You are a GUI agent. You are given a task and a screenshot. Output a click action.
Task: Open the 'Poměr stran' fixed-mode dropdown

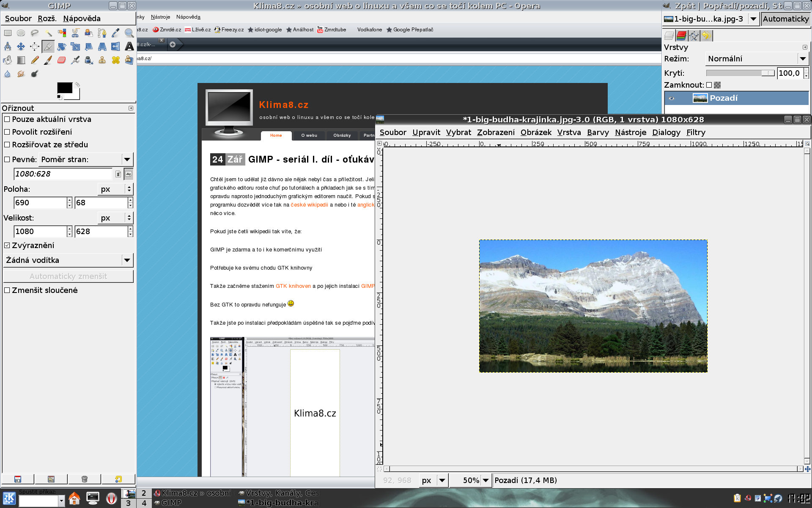coord(86,160)
